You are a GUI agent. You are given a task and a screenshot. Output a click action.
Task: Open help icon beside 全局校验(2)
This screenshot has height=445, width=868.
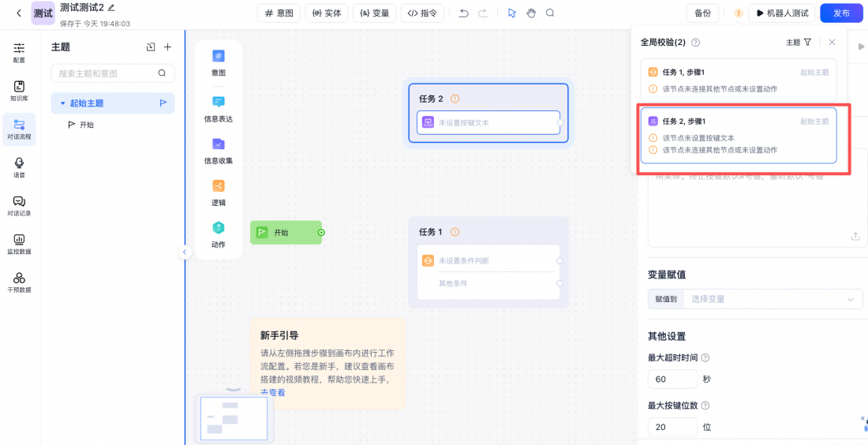point(696,42)
